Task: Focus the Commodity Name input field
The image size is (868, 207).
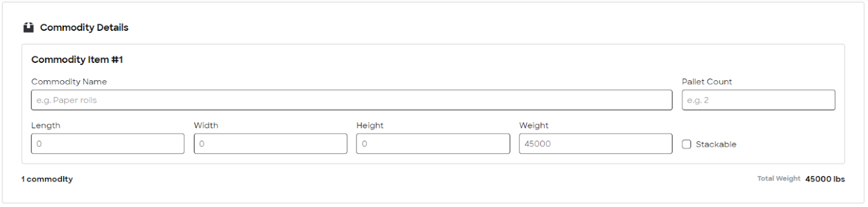Action: point(352,100)
